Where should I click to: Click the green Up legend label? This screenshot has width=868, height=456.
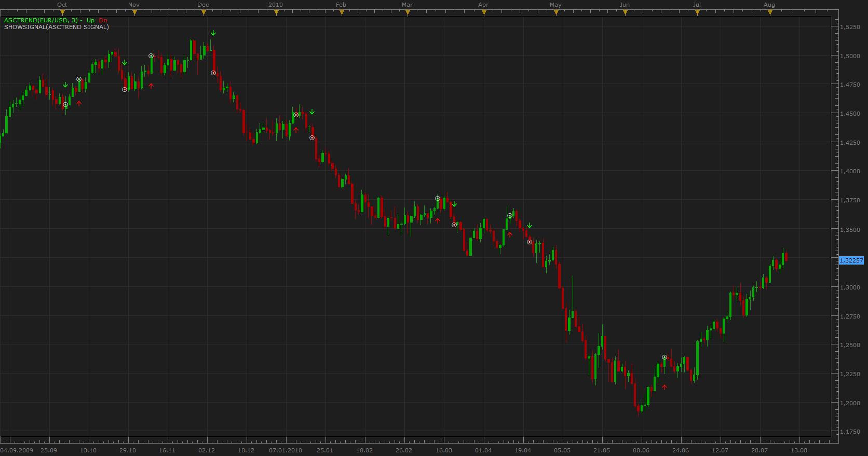(x=91, y=20)
